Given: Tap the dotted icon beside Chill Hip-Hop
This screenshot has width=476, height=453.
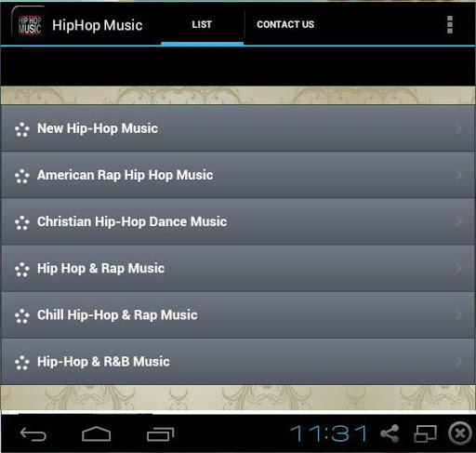Looking at the screenshot, I should 22,316.
